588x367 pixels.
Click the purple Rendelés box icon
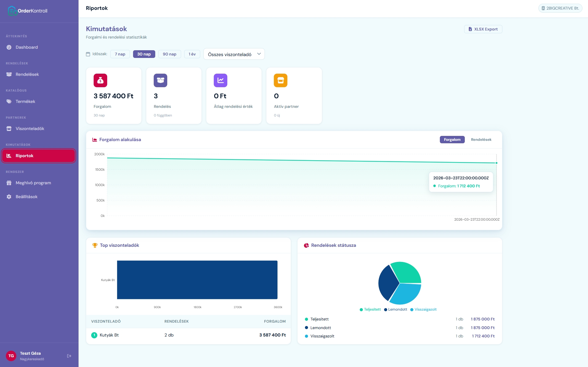click(x=160, y=80)
